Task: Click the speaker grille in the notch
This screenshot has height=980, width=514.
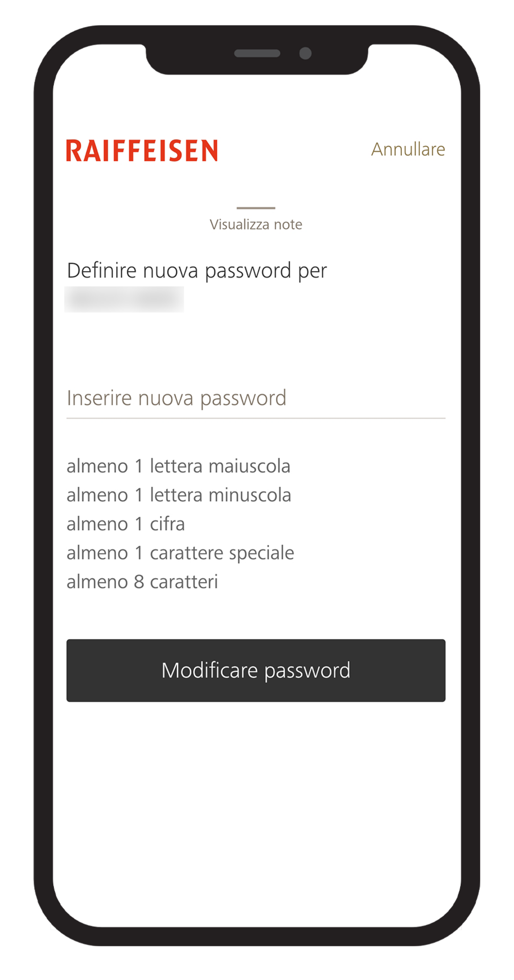Action: click(x=257, y=53)
